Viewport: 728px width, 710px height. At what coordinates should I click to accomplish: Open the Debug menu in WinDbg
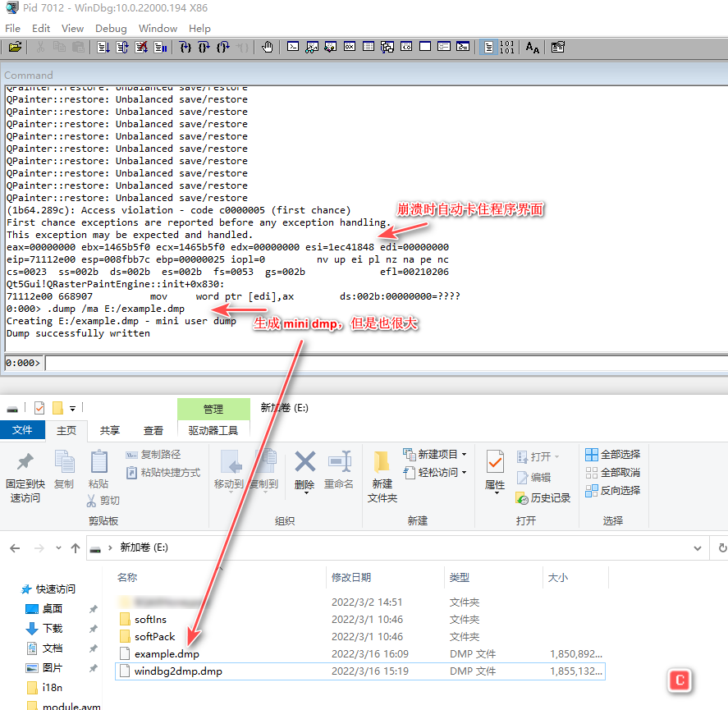[111, 29]
